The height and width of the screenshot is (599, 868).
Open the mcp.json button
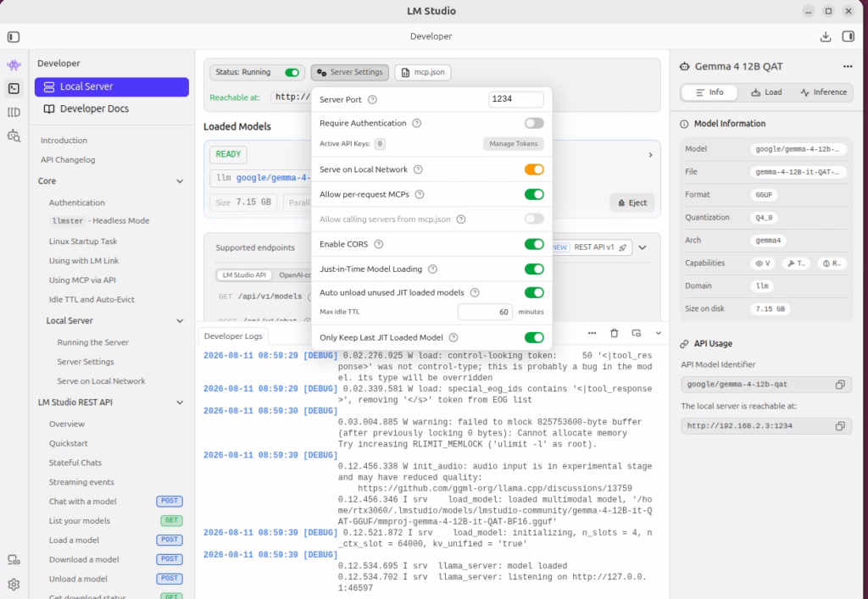(423, 73)
